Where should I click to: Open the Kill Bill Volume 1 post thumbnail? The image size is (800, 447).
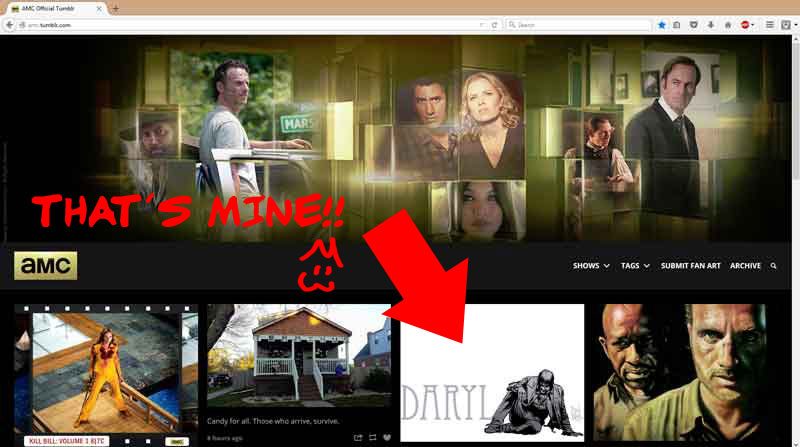tap(106, 375)
